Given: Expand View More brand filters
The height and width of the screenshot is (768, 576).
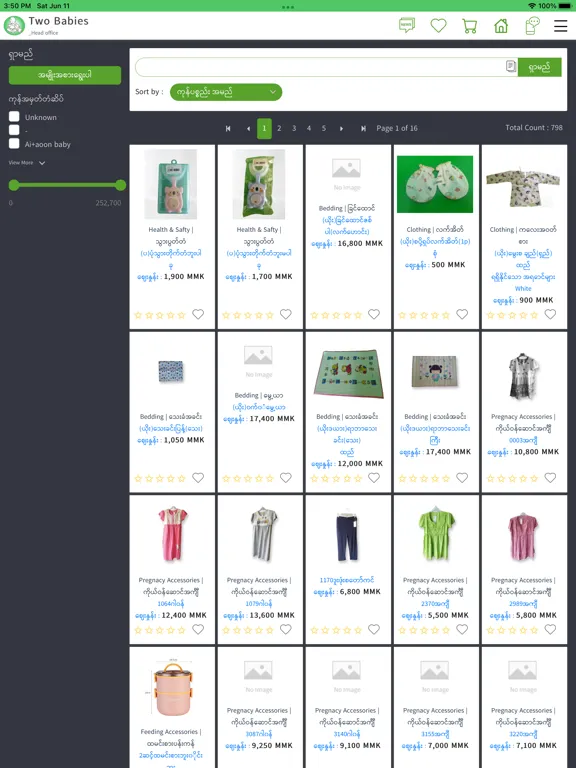Looking at the screenshot, I should [27, 163].
